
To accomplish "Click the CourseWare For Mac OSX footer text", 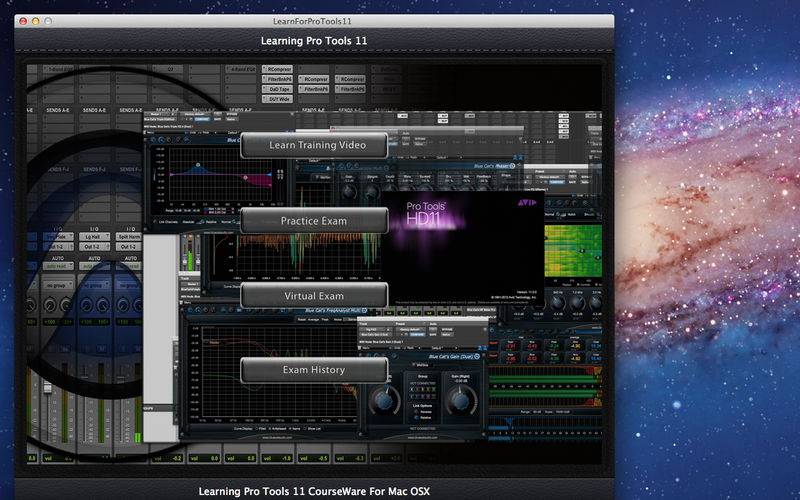I will (314, 491).
